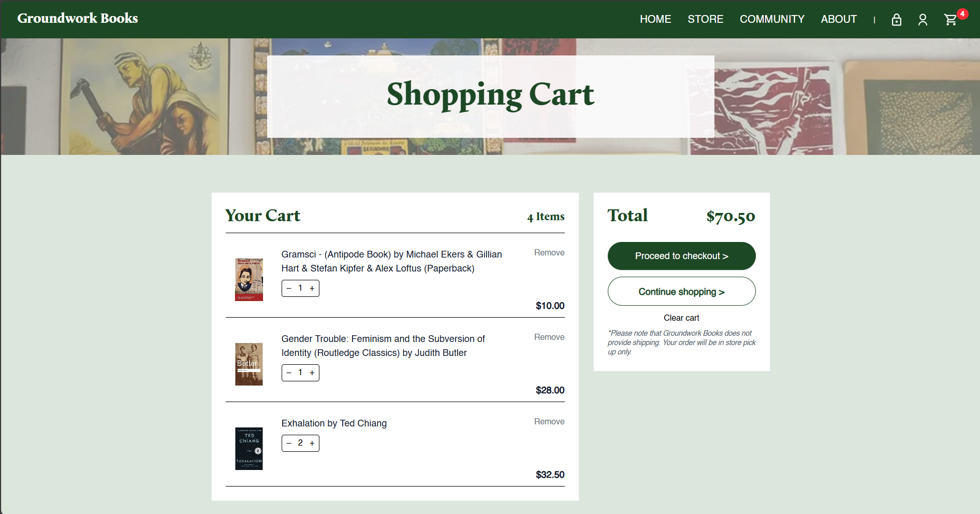Open the ABOUT menu item
The image size is (980, 514).
click(x=839, y=19)
